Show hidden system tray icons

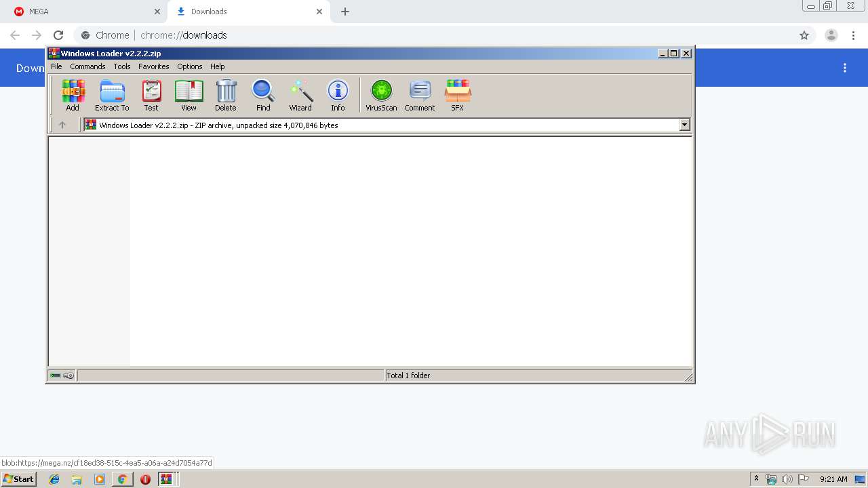pos(757,479)
